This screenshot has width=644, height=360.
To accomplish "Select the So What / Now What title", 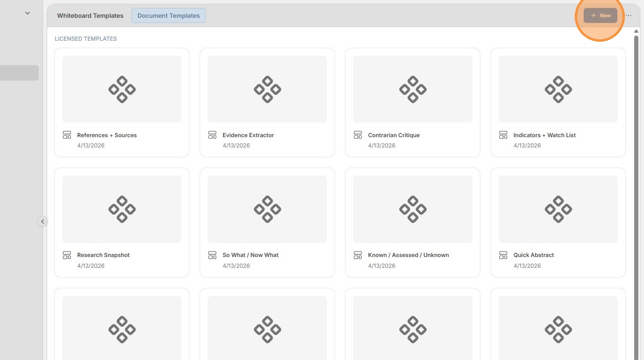I will click(251, 255).
